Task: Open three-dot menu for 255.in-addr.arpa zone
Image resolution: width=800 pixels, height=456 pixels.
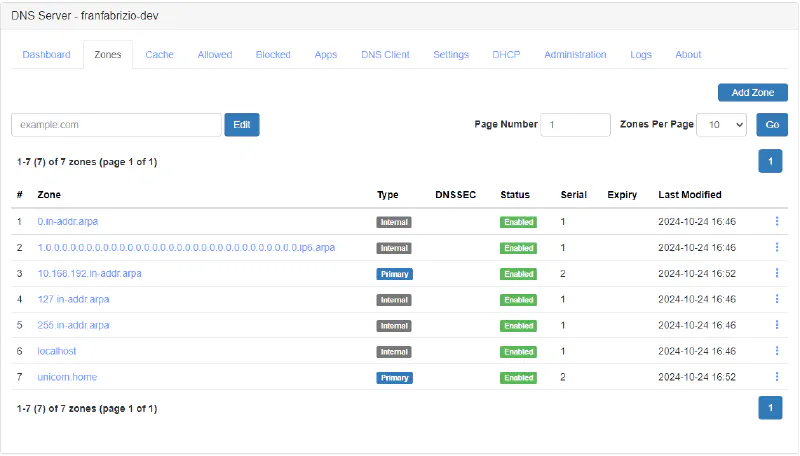Action: 777,325
